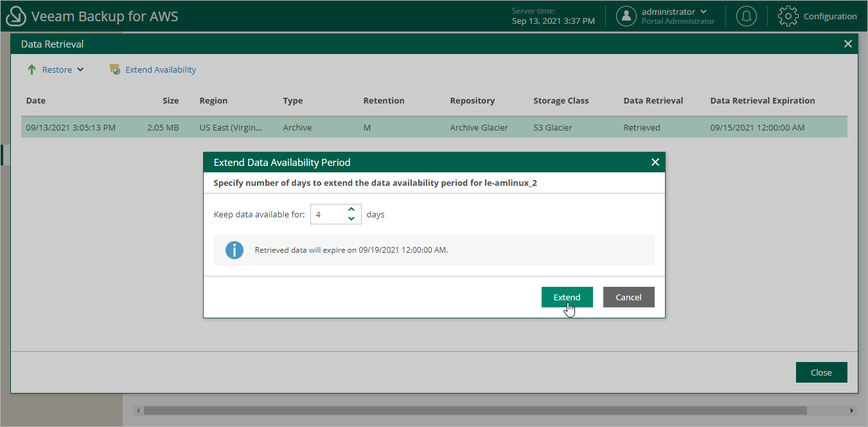Click the Retrieved status cell
Screen dimensions: 868x427
click(x=642, y=127)
